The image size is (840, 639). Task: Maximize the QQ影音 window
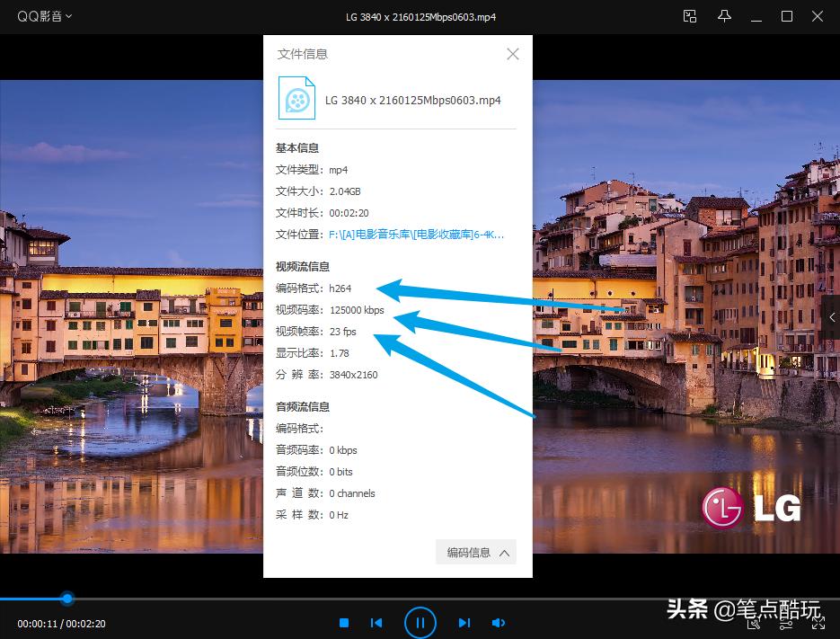[787, 16]
